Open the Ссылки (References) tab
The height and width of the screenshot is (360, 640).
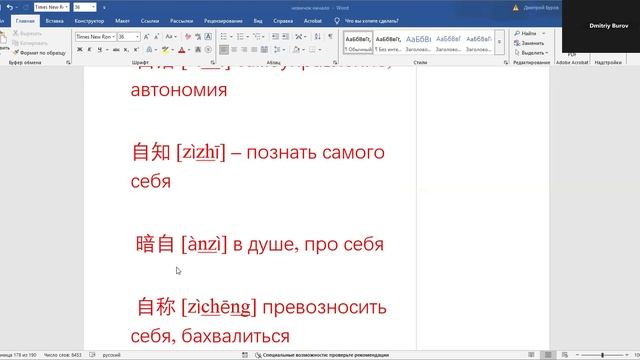pyautogui.click(x=150, y=21)
